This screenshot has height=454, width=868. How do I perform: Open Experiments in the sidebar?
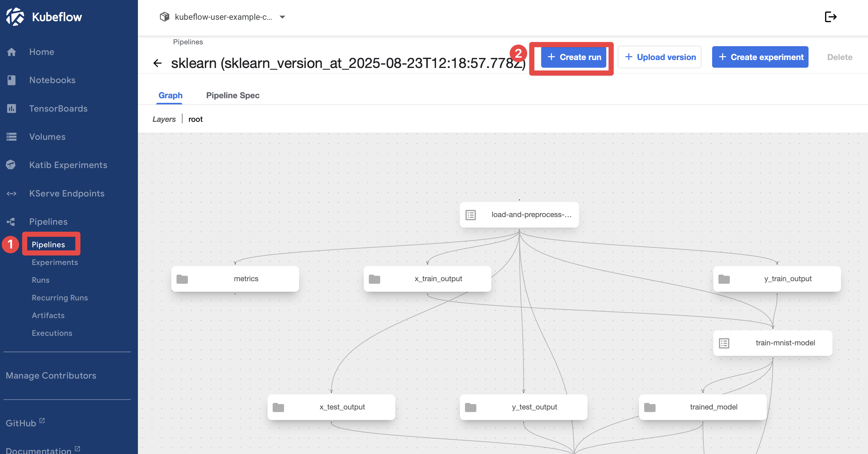[x=55, y=262]
